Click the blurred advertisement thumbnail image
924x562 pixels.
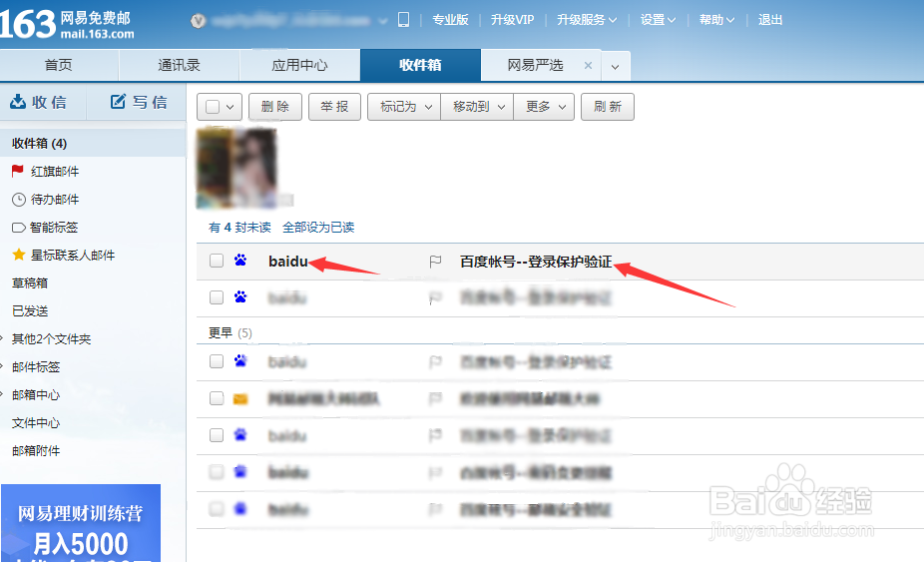point(236,168)
